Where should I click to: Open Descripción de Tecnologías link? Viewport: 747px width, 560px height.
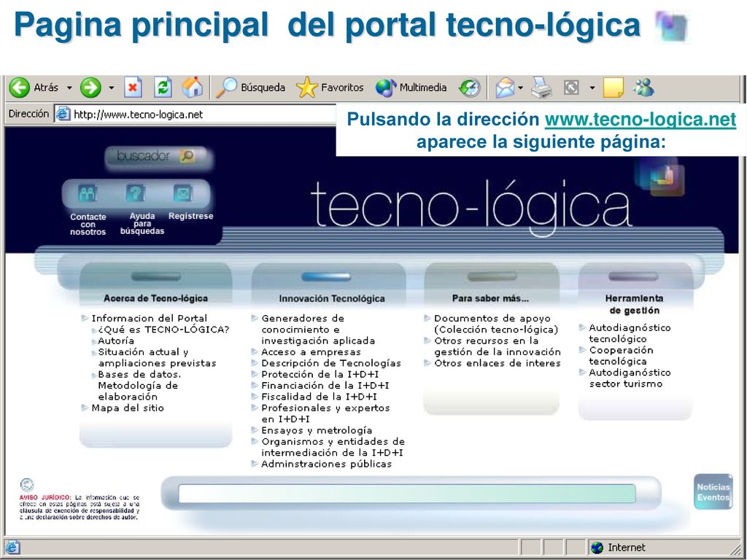click(x=331, y=363)
